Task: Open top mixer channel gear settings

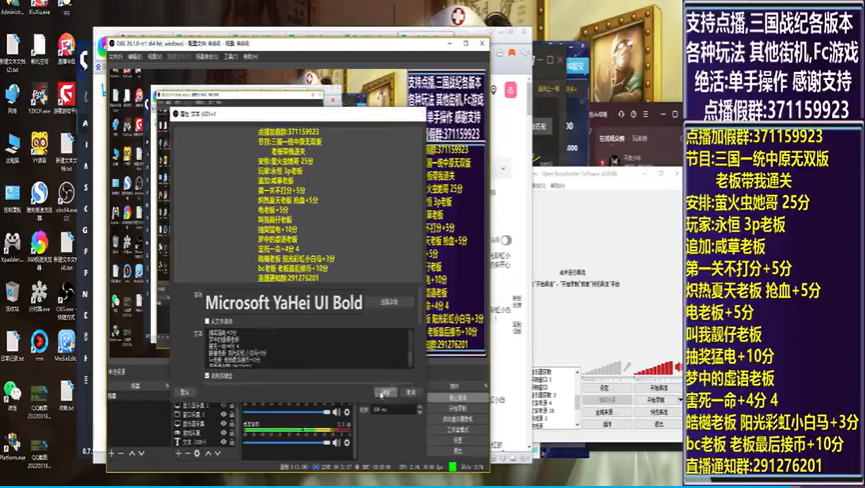Action: (346, 412)
